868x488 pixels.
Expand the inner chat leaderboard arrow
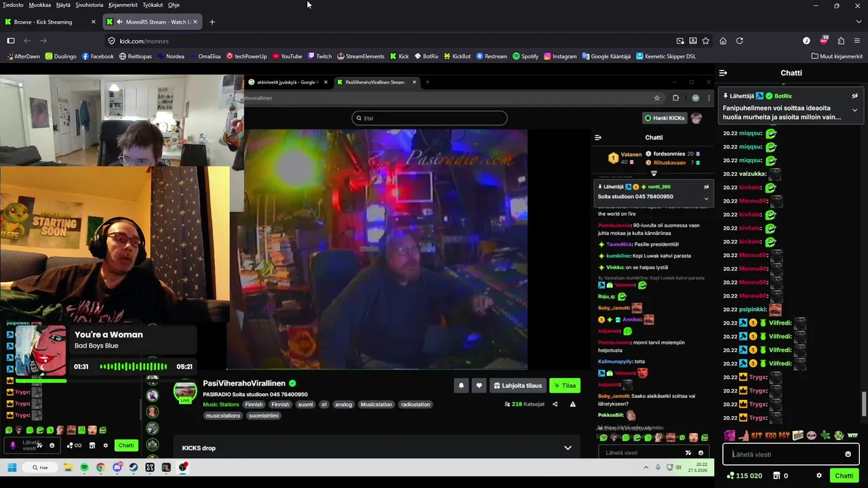(654, 174)
